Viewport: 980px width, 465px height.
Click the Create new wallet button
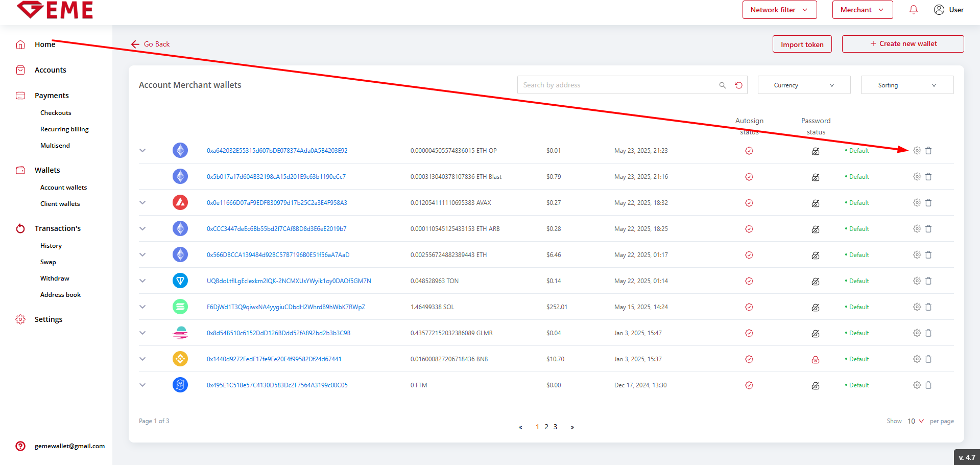[902, 44]
